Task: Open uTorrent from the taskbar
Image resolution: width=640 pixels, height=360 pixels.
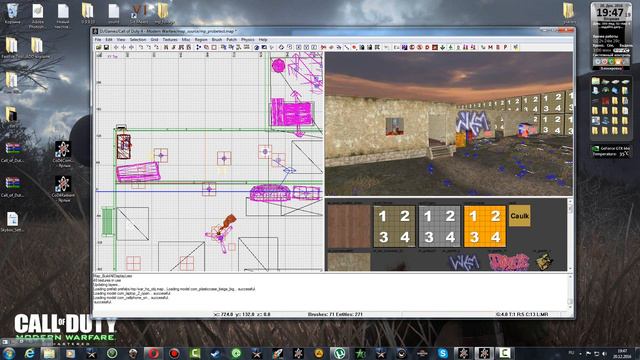Action: pyautogui.click(x=339, y=353)
